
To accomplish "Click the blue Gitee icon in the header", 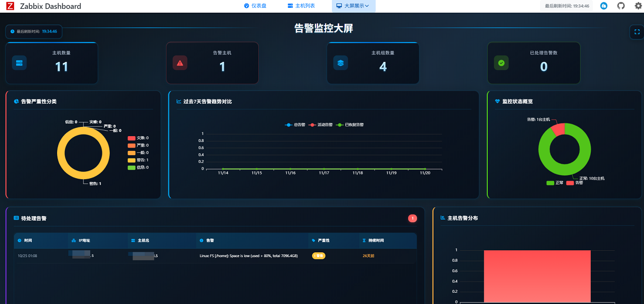I will tap(604, 6).
